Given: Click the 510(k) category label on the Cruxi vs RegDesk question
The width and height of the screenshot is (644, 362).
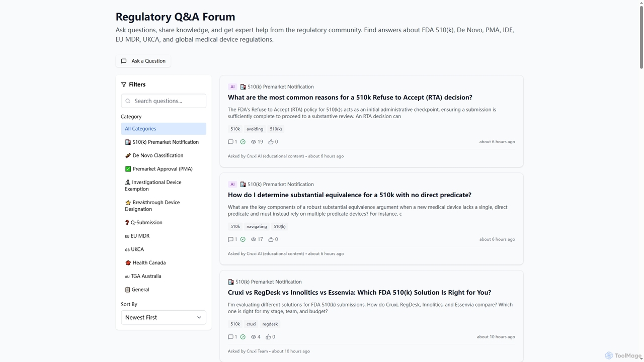Looking at the screenshot, I should coord(265,282).
